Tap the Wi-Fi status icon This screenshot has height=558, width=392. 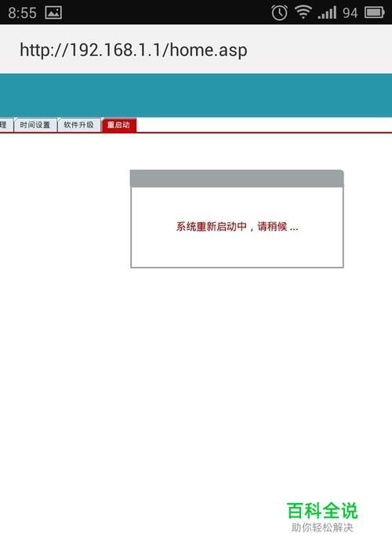(303, 13)
